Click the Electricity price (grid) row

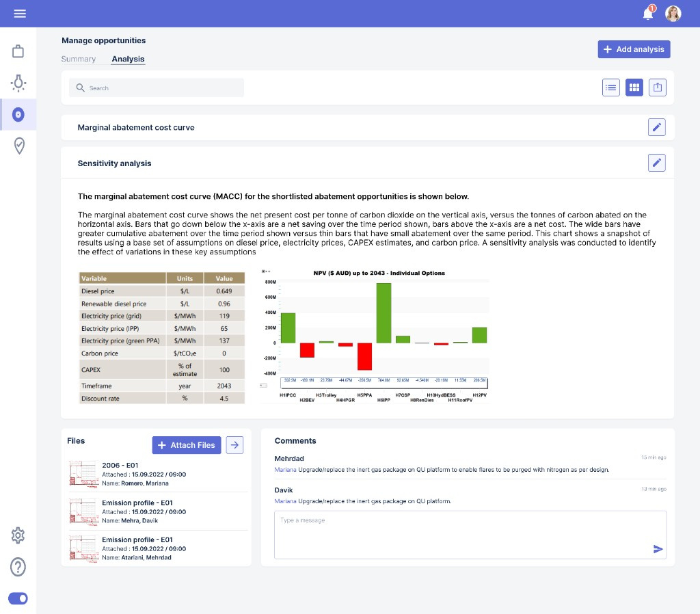click(161, 316)
